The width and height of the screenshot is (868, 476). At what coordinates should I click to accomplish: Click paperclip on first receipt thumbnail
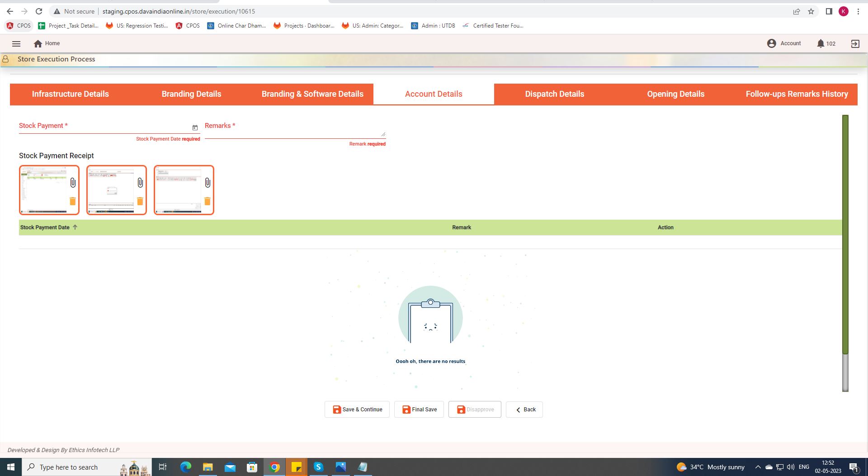[x=73, y=183]
